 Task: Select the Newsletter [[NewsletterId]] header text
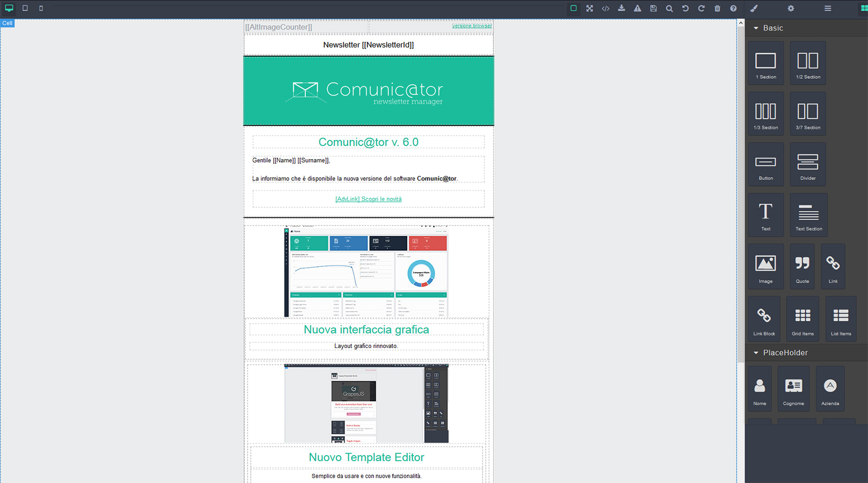(369, 45)
